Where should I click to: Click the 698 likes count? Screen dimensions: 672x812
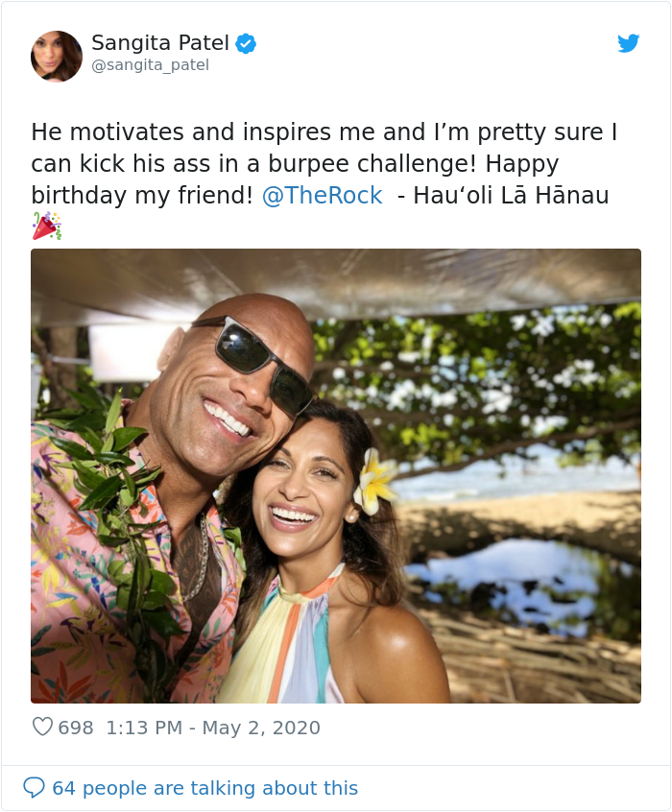(x=69, y=728)
